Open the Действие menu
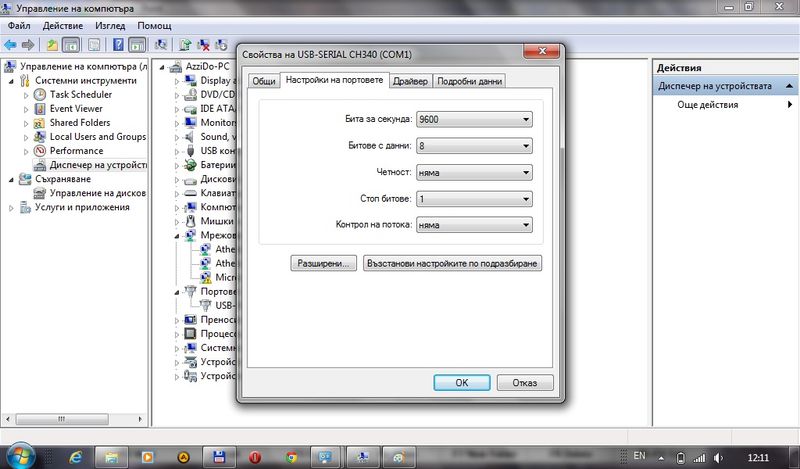This screenshot has height=469, width=800. (x=62, y=24)
